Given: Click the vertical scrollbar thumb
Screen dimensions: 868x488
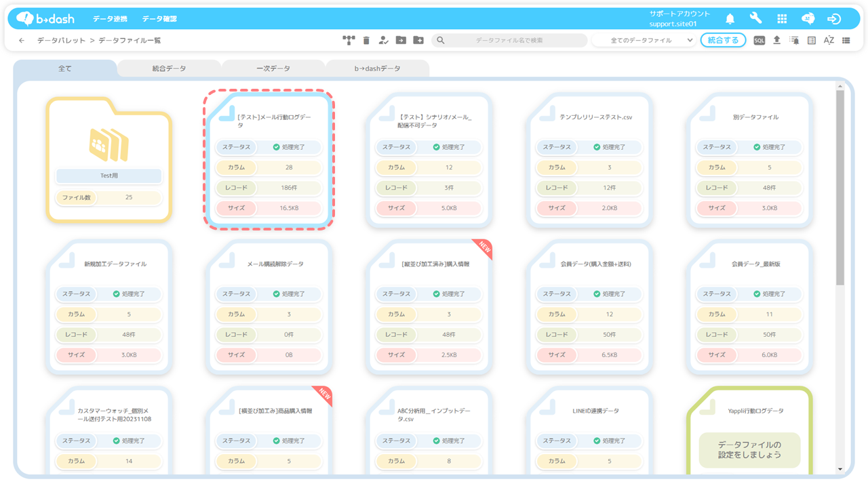Looking at the screenshot, I should 840,187.
